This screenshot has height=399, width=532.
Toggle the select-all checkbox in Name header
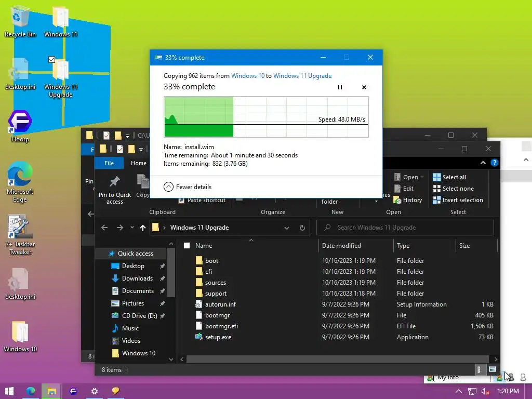[187, 246]
